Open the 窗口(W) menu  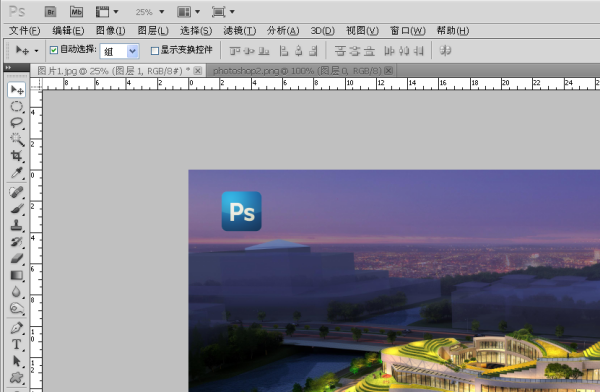coord(408,31)
